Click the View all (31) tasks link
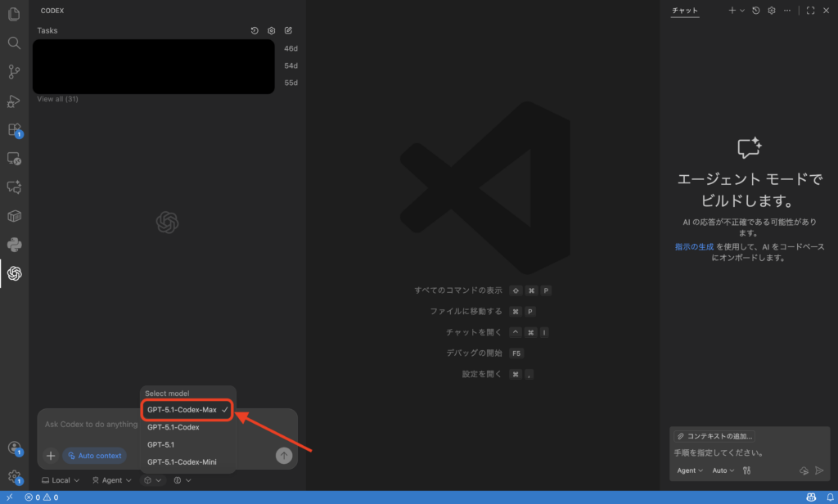Viewport: 838px width, 504px height. (57, 99)
